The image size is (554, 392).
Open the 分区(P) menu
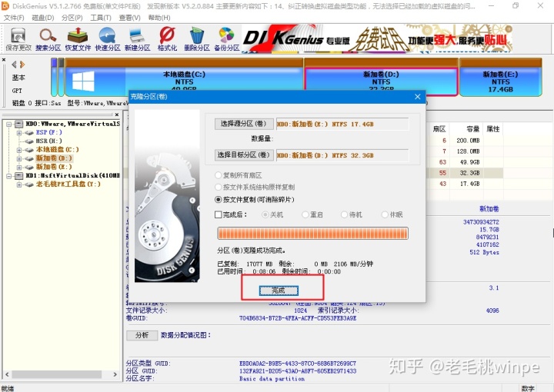pos(72,18)
